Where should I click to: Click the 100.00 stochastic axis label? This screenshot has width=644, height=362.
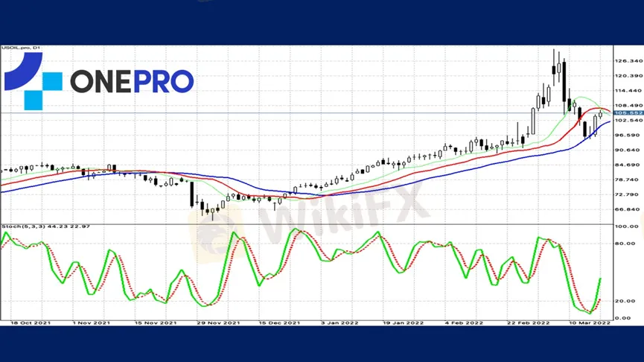[x=627, y=226]
